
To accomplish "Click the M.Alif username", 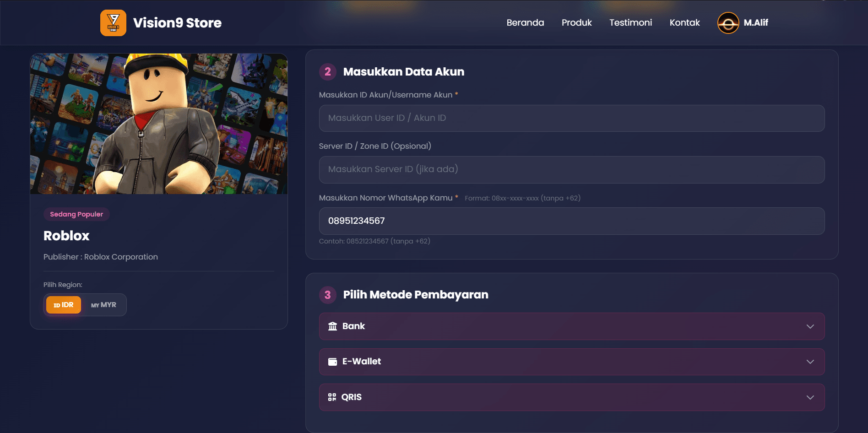I will click(x=756, y=22).
